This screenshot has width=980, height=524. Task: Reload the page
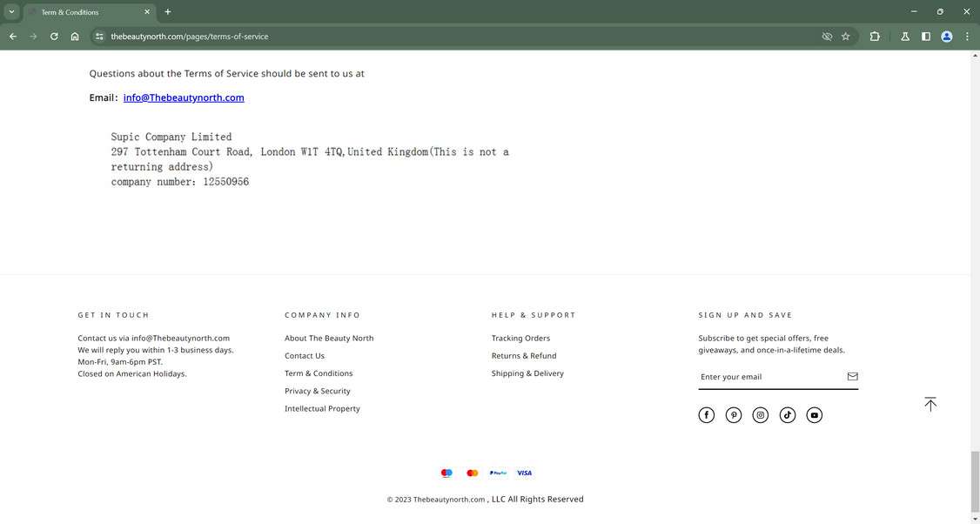[54, 37]
